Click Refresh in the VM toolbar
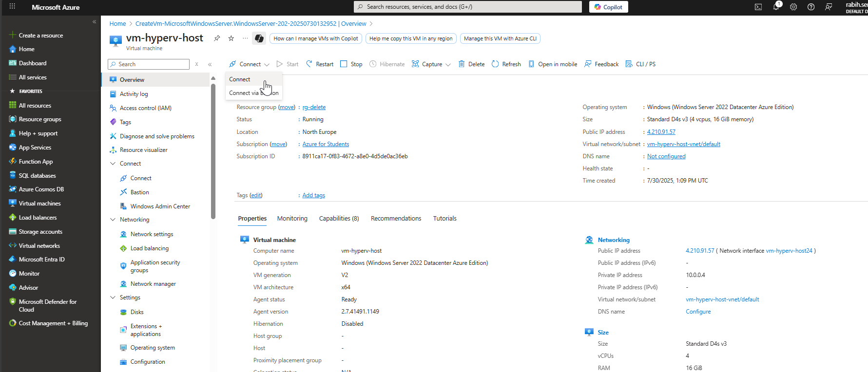The height and width of the screenshot is (372, 868). [506, 64]
